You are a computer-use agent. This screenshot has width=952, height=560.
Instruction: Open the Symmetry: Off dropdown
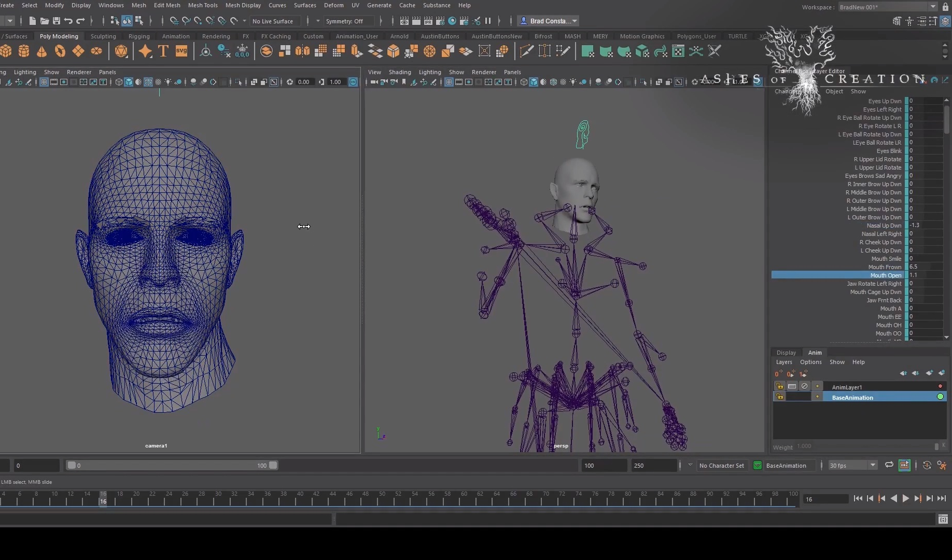click(349, 21)
